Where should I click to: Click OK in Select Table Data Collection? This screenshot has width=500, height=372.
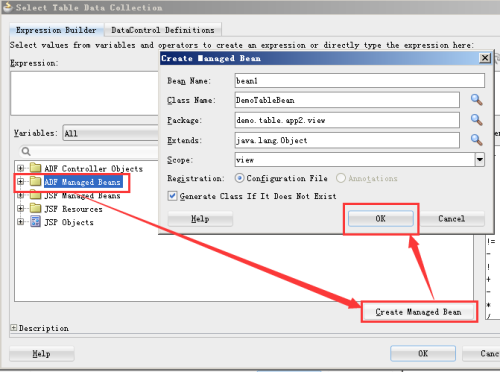423,353
